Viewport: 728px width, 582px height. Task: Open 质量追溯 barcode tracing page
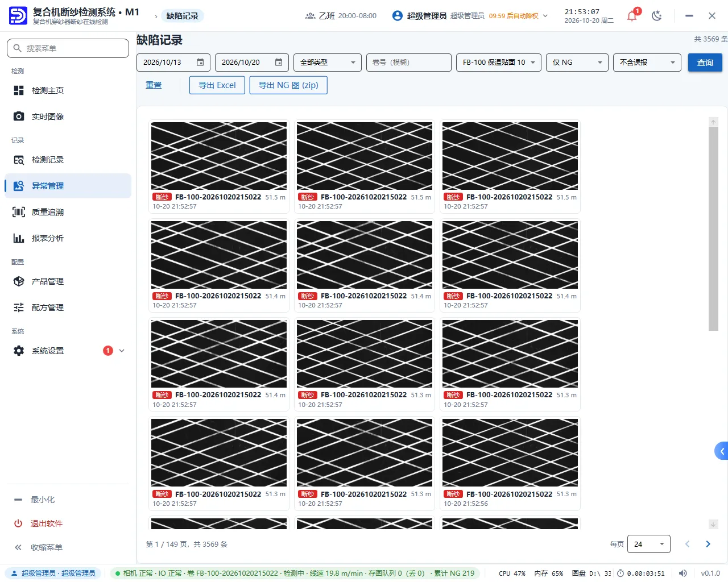click(x=68, y=212)
